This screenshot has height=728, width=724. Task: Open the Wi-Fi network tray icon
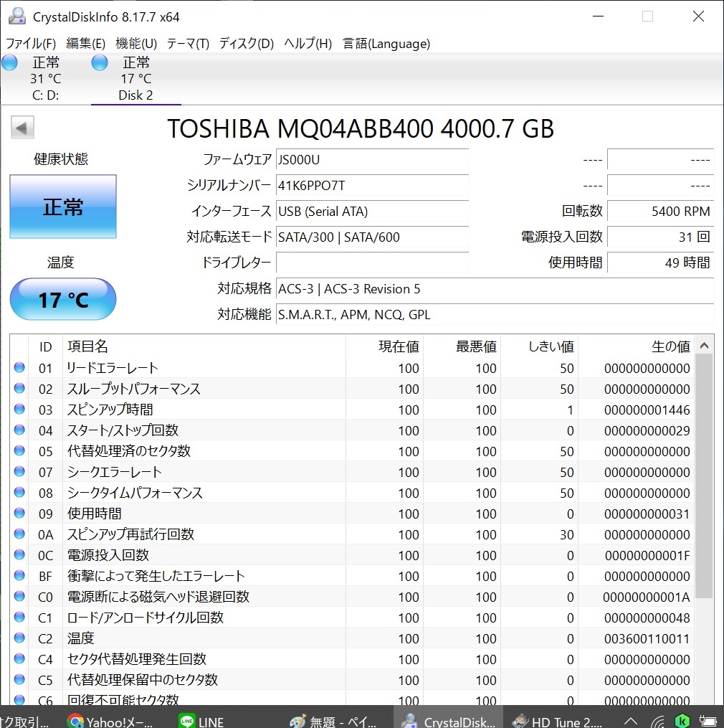point(658,721)
